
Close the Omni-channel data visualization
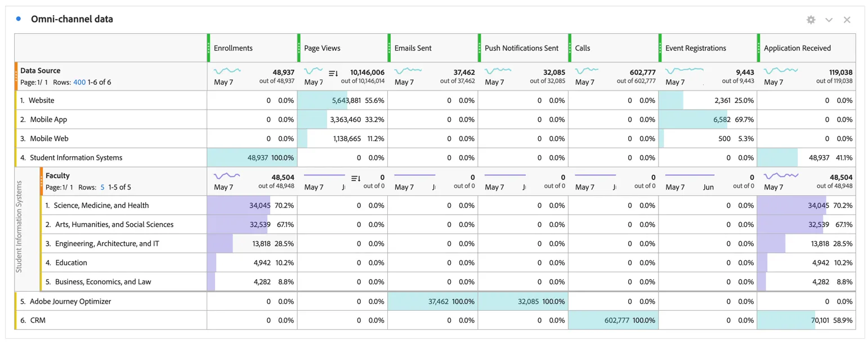pos(847,20)
